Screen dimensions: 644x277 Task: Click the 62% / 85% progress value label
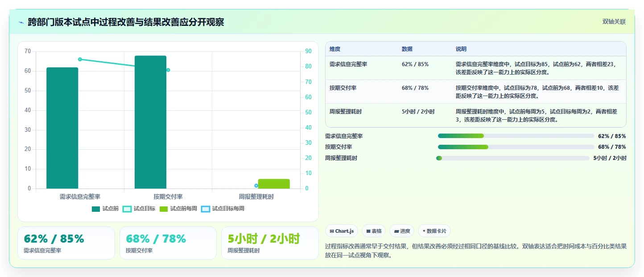pyautogui.click(x=612, y=136)
